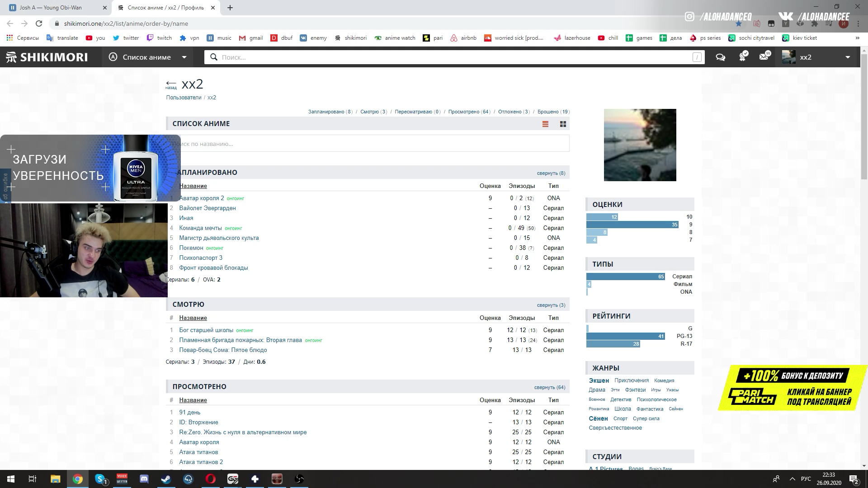This screenshot has height=488, width=868.
Task: Open the chat messages icon in header
Action: [x=720, y=57]
